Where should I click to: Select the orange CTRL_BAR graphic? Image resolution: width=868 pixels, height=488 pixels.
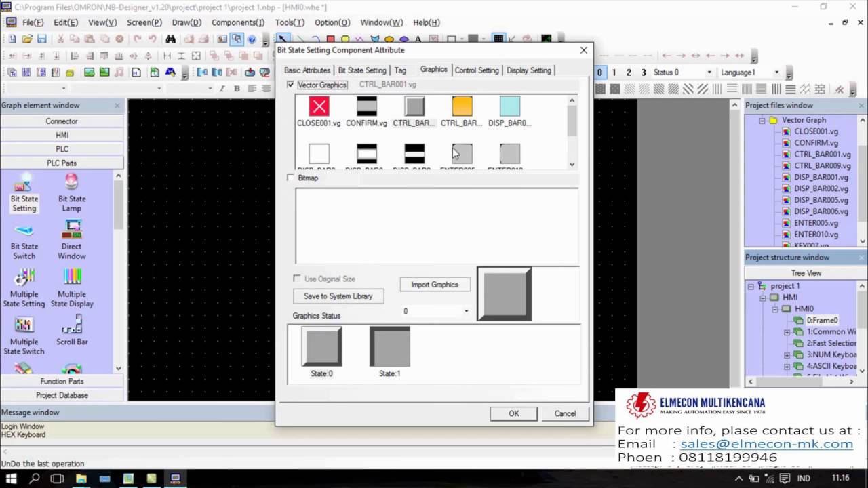pos(462,111)
